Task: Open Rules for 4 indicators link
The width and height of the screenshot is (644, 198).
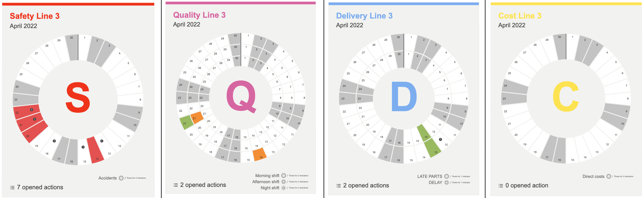Action: pos(136,178)
